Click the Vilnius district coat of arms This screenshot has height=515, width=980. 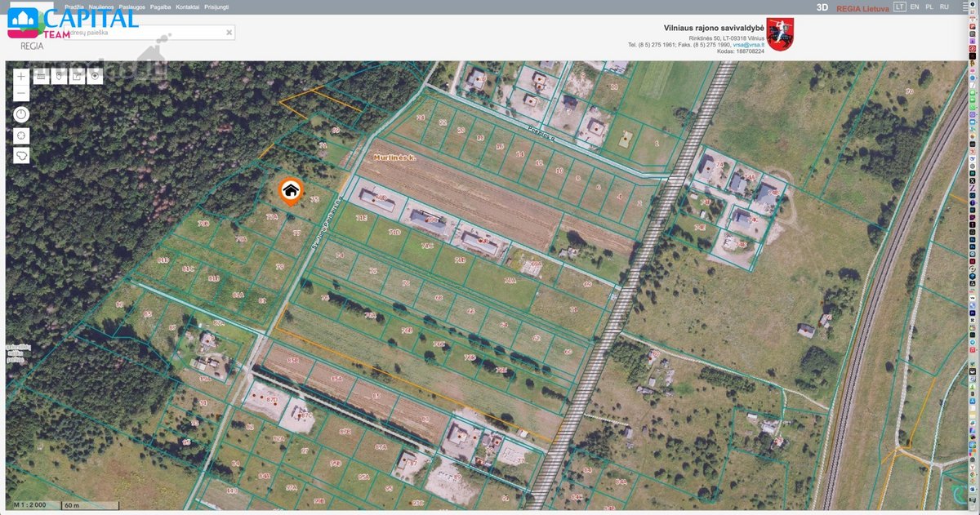780,34
